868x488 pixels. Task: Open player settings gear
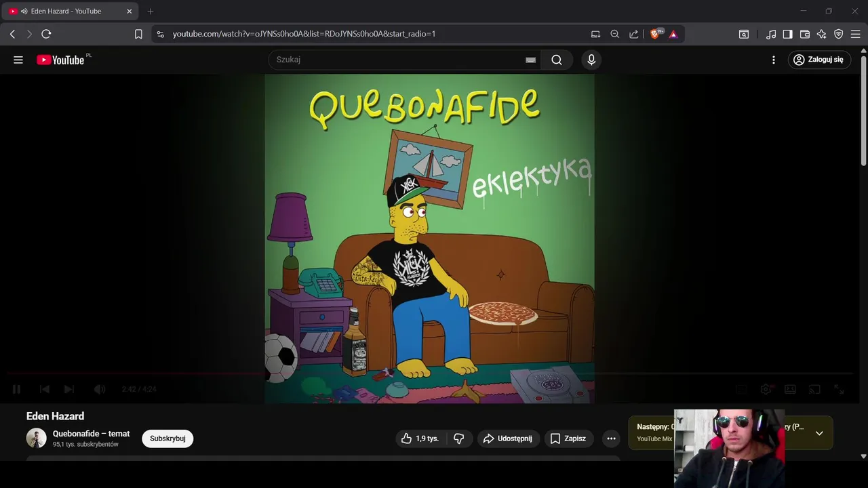tap(766, 389)
